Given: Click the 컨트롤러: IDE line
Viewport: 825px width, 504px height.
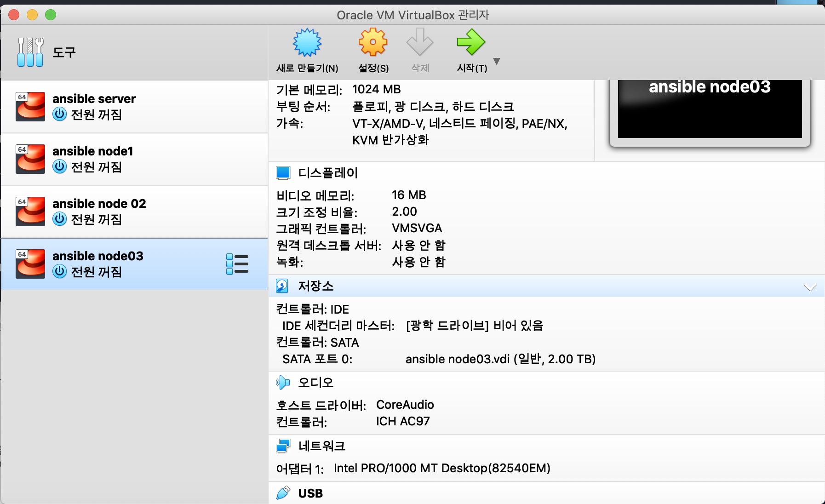Looking at the screenshot, I should tap(313, 309).
